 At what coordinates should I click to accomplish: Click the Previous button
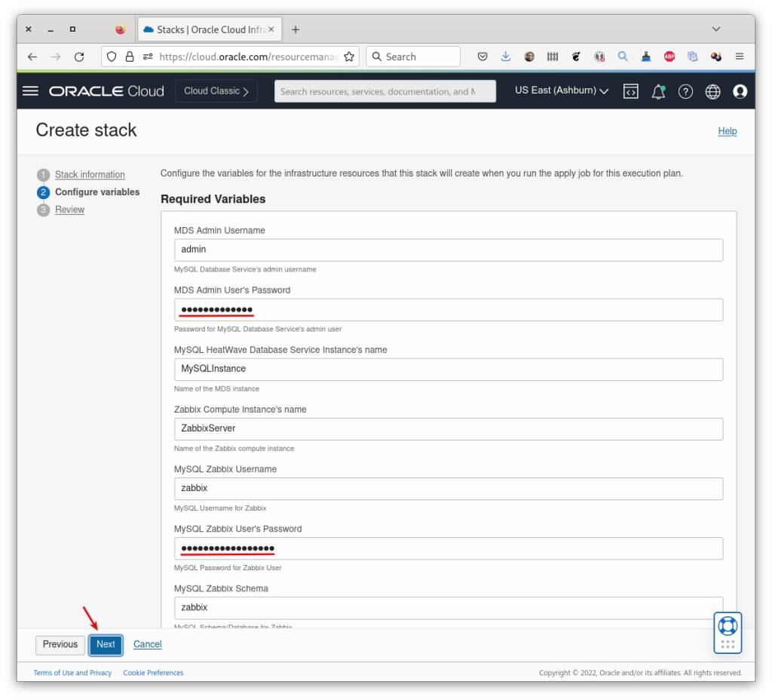60,644
